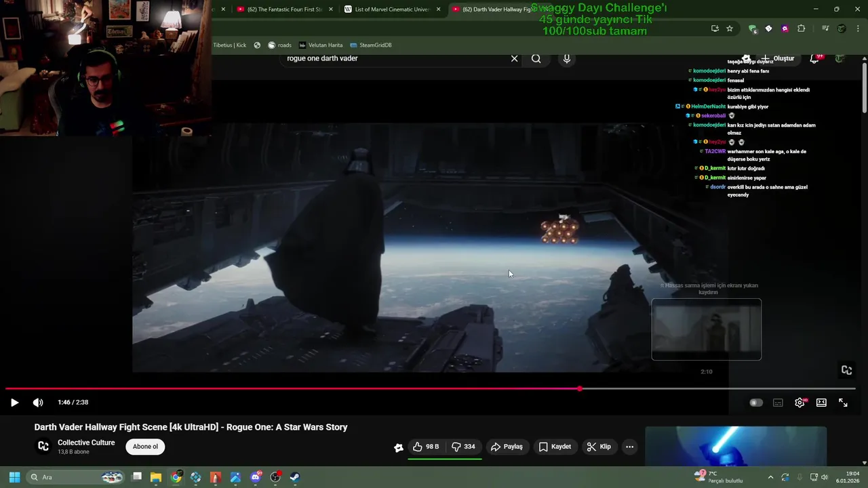Open Velutan Harita bookmark
The height and width of the screenshot is (488, 868).
click(321, 45)
